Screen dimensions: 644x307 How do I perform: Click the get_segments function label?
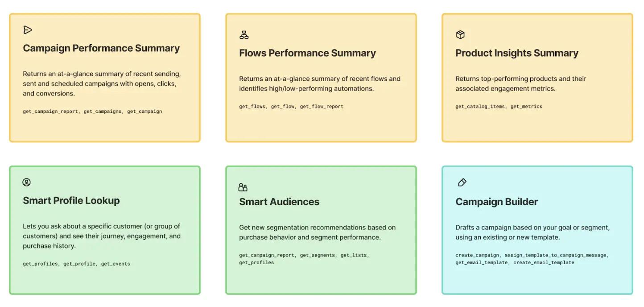[318, 255]
